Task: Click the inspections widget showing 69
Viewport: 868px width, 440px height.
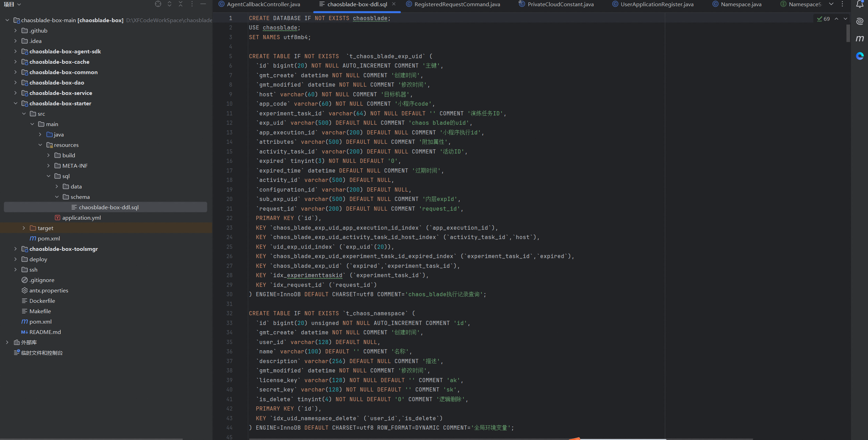Action: (x=824, y=19)
